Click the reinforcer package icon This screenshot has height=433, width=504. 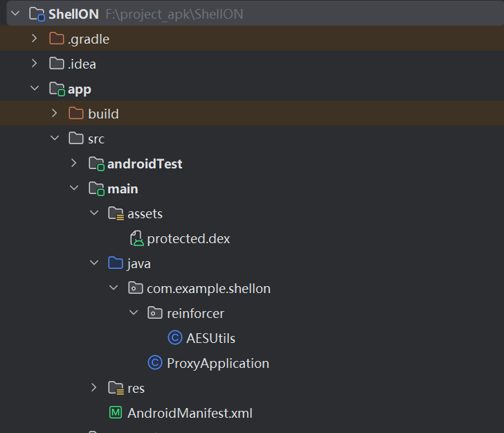pyautogui.click(x=156, y=313)
